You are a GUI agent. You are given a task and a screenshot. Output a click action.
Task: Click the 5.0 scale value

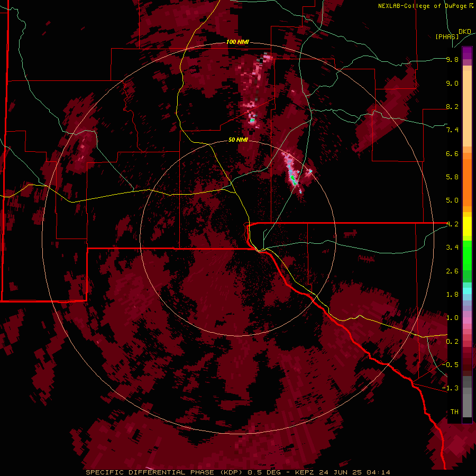pyautogui.click(x=452, y=200)
